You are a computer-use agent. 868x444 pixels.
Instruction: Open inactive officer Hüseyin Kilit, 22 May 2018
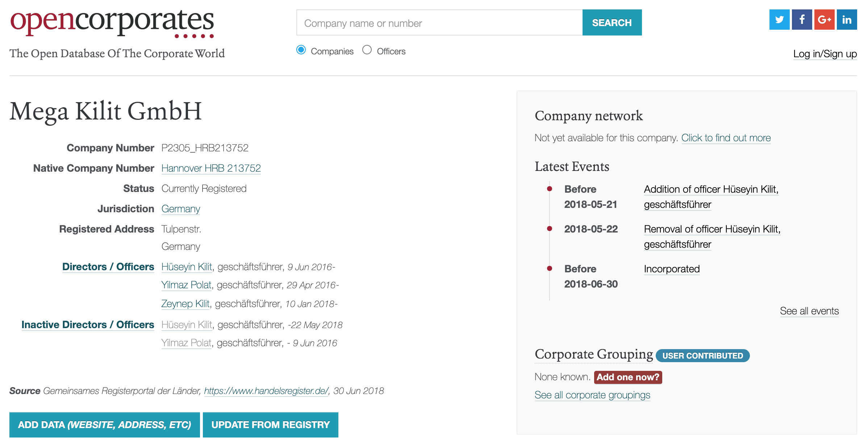(187, 325)
